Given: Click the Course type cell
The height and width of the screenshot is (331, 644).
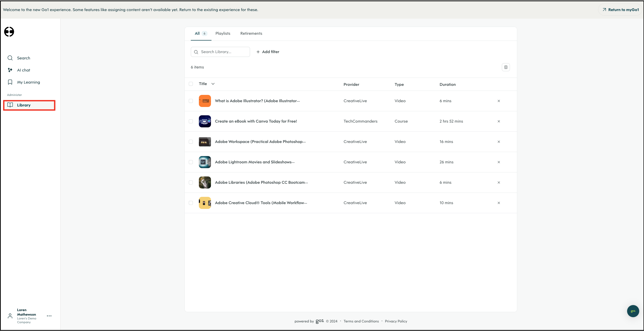Looking at the screenshot, I should click(x=401, y=121).
